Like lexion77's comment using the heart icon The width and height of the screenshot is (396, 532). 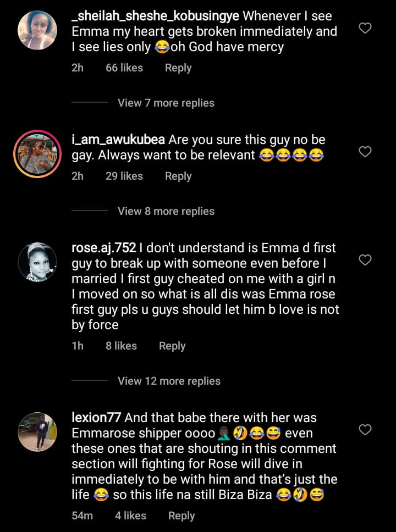365,429
